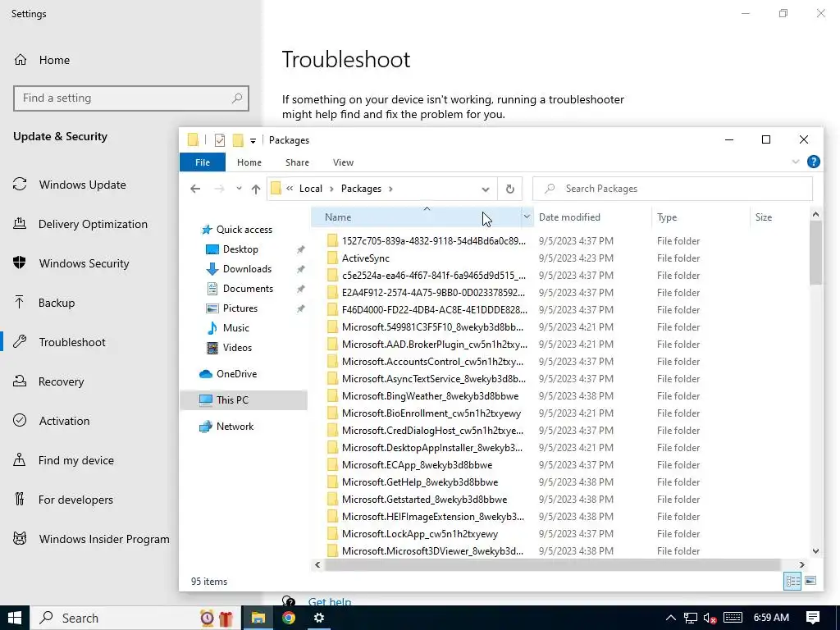Select the Microsoft.ECApp_8wekyb3d8bbwe folder
The height and width of the screenshot is (630, 840).
tap(417, 465)
